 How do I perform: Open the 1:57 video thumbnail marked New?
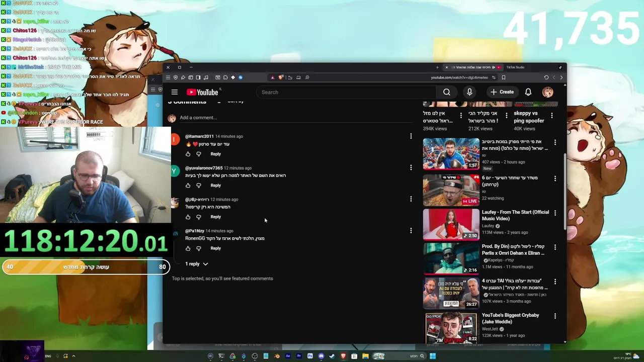click(451, 154)
